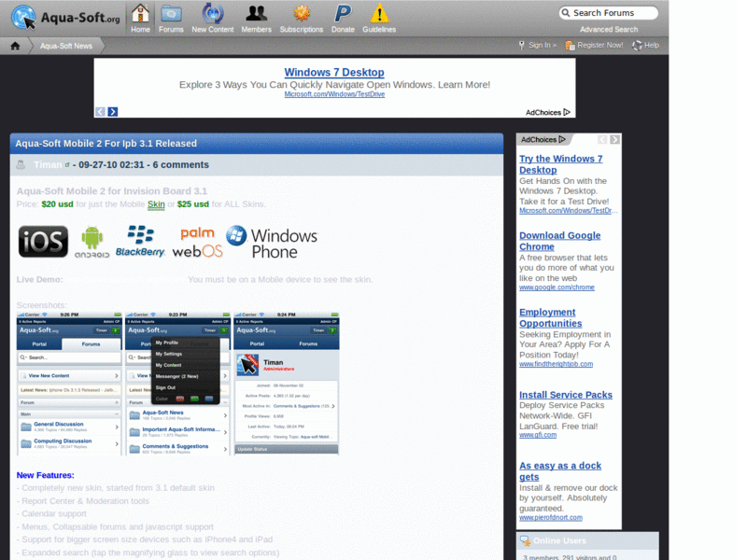Click the top banner ad next arrow
747x560 pixels.
click(x=113, y=111)
